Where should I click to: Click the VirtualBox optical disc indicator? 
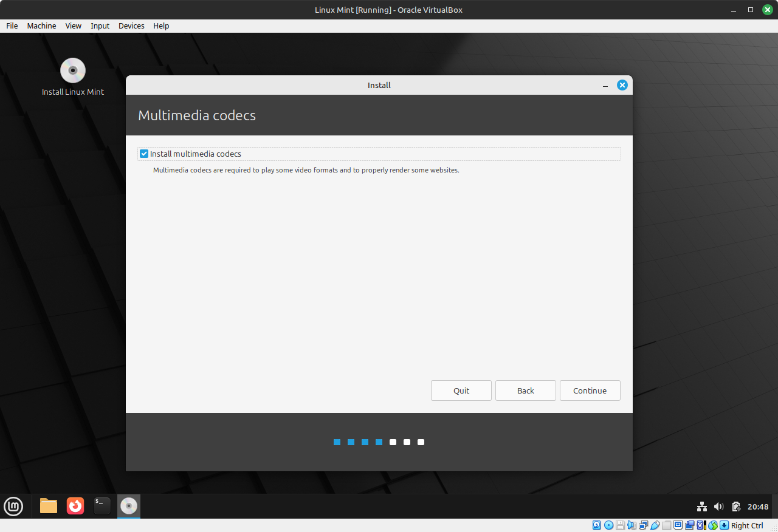608,525
